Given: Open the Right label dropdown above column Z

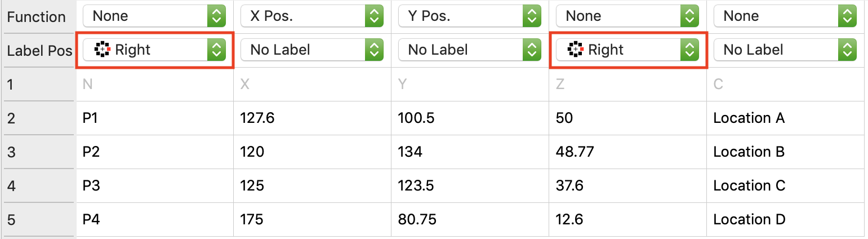Looking at the screenshot, I should [627, 50].
